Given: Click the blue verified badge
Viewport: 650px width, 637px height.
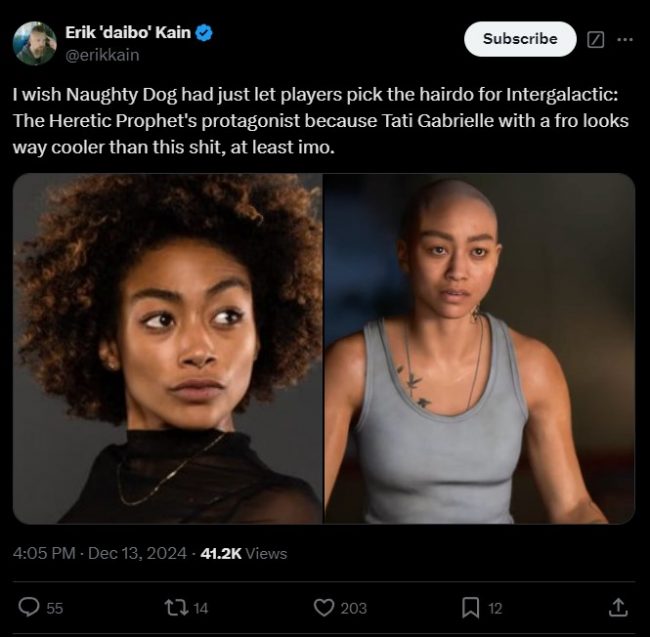Looking at the screenshot, I should (x=204, y=33).
